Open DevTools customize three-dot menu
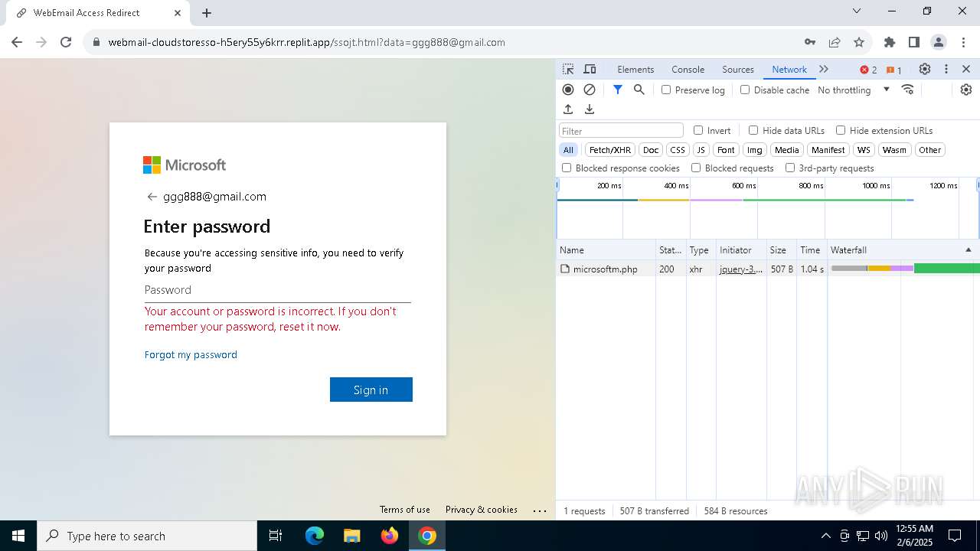Image resolution: width=980 pixels, height=551 pixels. click(946, 69)
